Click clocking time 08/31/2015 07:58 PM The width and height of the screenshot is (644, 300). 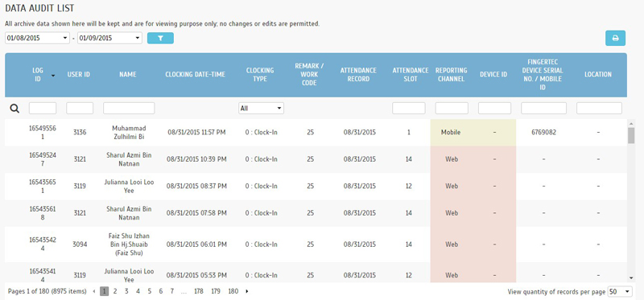(196, 213)
